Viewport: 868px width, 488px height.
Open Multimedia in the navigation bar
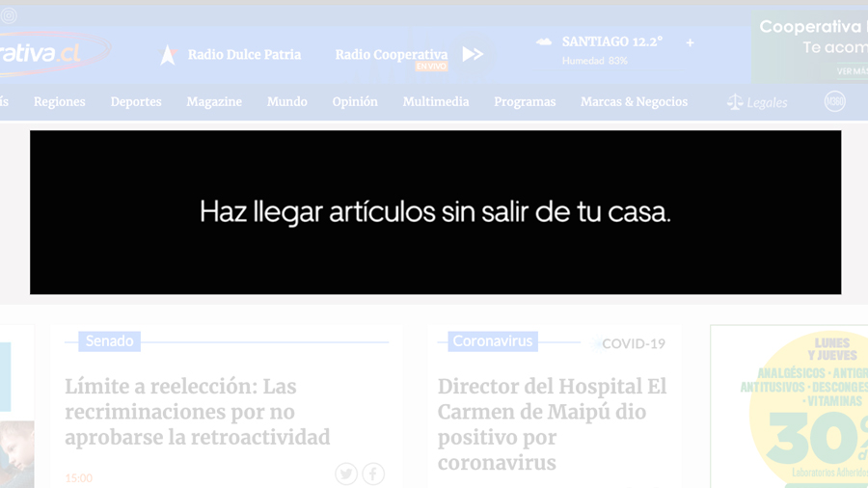tap(436, 102)
